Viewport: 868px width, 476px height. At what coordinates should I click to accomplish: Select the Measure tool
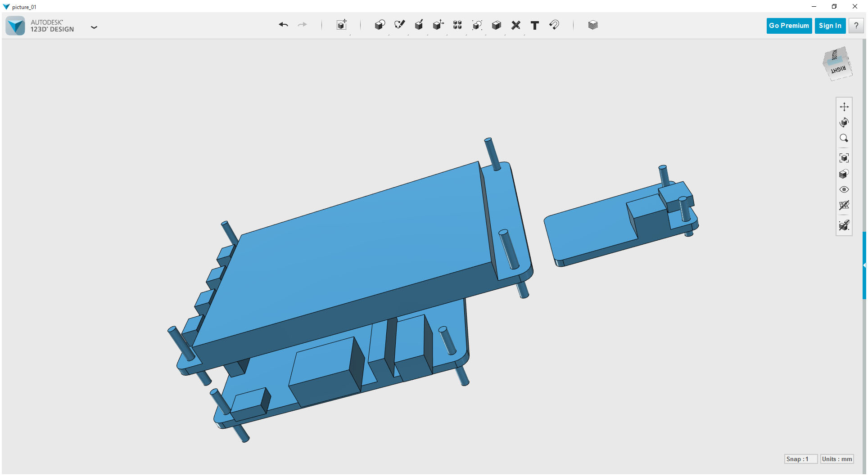point(516,25)
